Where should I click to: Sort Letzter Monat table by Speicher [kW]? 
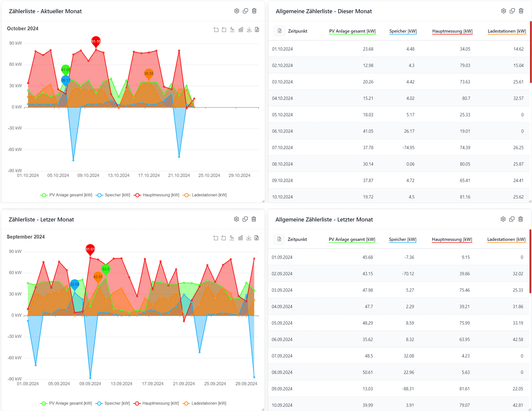point(402,239)
